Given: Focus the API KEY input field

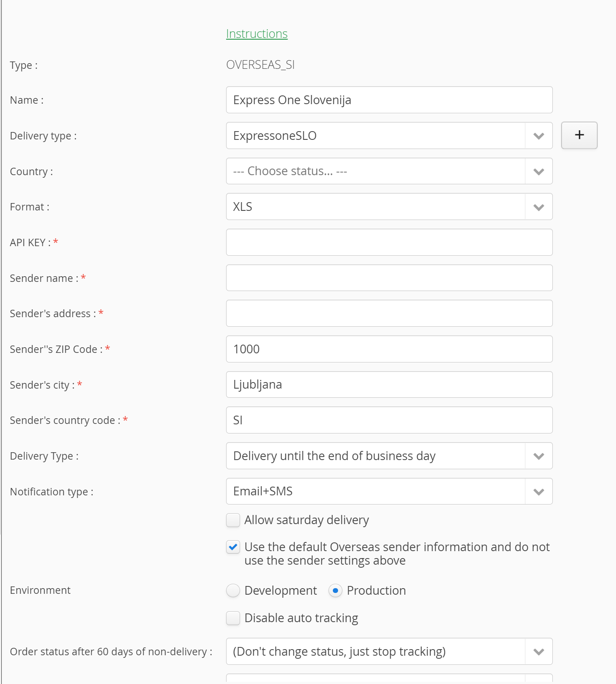Looking at the screenshot, I should pyautogui.click(x=389, y=242).
